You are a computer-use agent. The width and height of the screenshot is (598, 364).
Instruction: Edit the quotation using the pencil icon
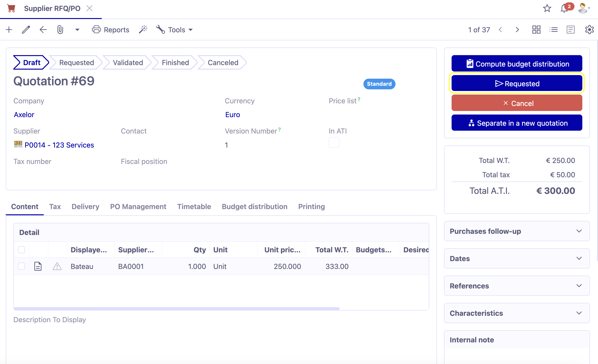tap(26, 29)
